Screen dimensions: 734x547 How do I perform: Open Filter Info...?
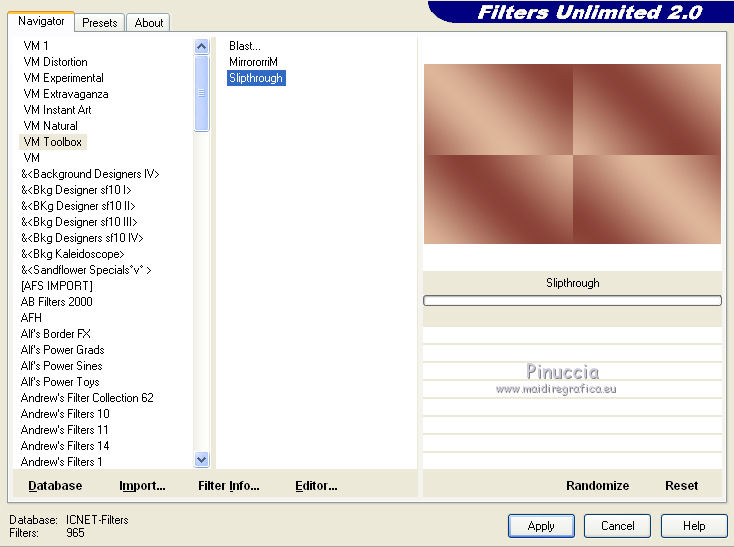pyautogui.click(x=228, y=486)
